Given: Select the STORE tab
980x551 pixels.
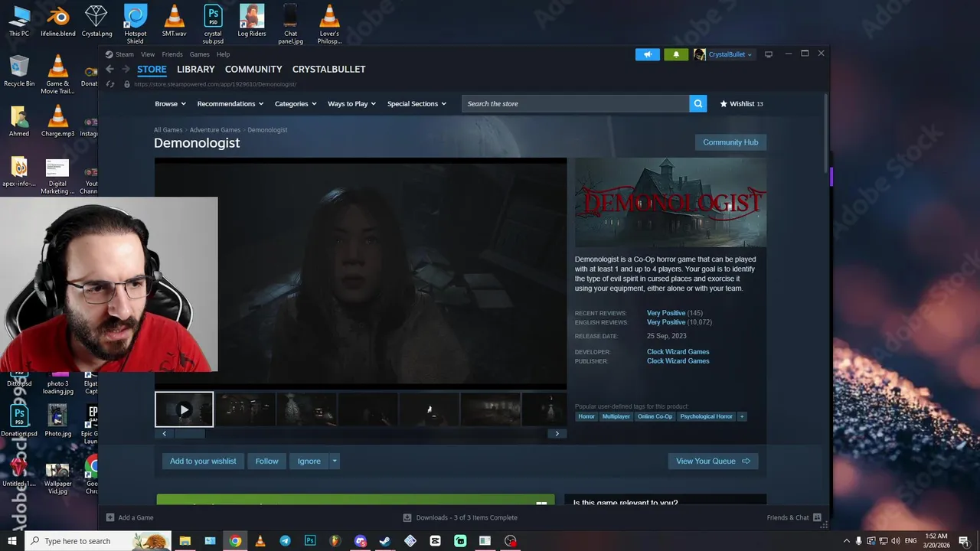Looking at the screenshot, I should point(152,69).
